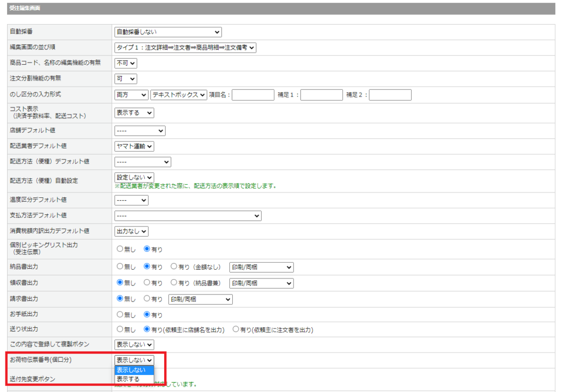Open the のし区分 両方 dropdown

pyautogui.click(x=131, y=95)
